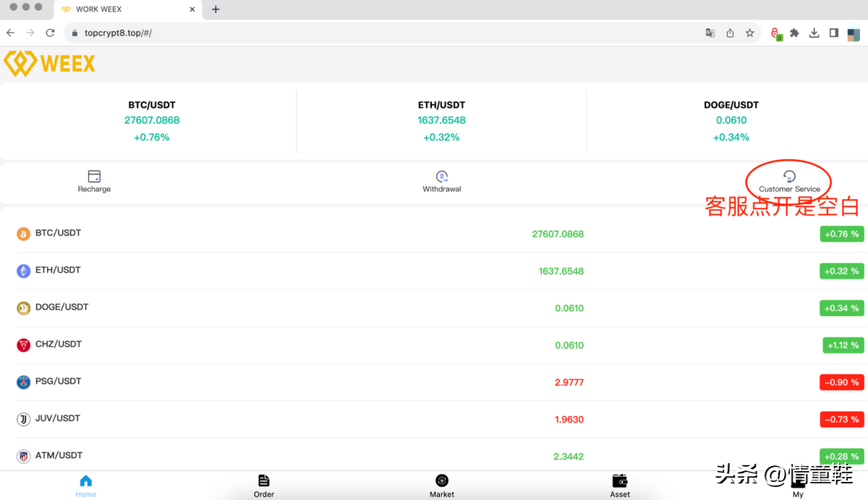Click the +0.34 % change badge

842,308
